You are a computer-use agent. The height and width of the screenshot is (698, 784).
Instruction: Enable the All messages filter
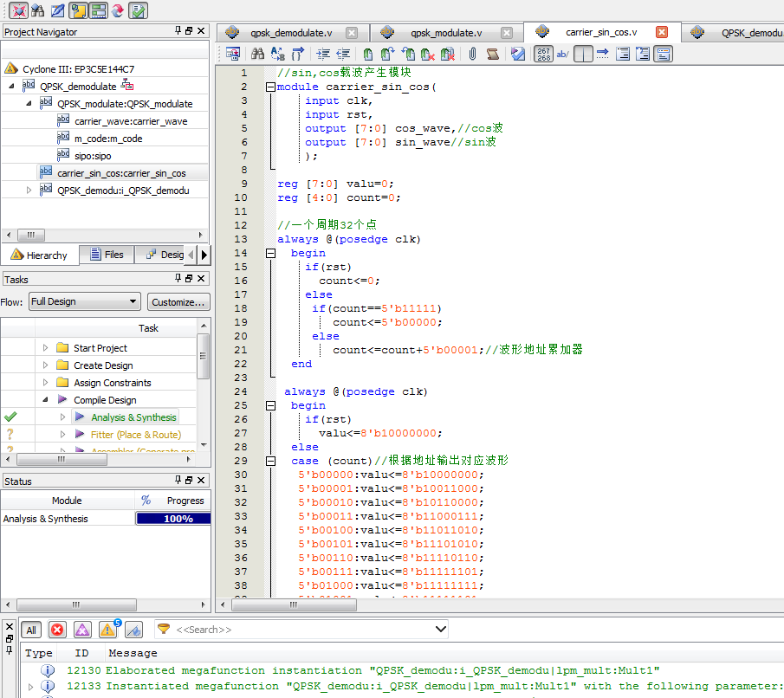(29, 630)
